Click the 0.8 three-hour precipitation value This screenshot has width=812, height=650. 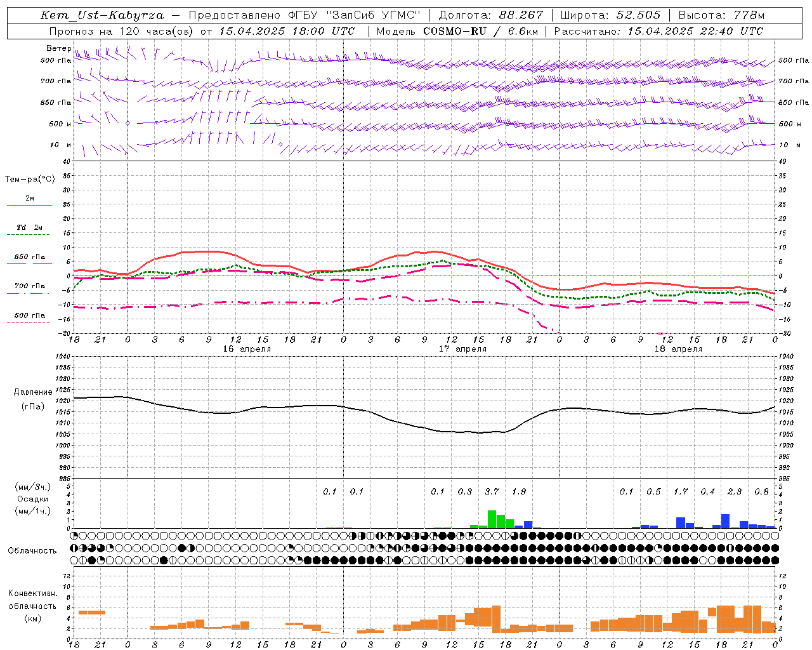(x=761, y=491)
